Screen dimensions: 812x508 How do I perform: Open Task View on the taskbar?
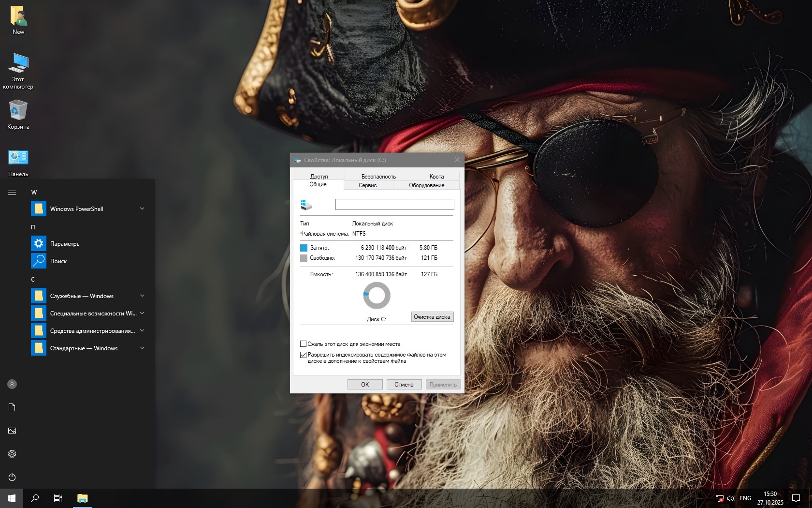(x=58, y=498)
